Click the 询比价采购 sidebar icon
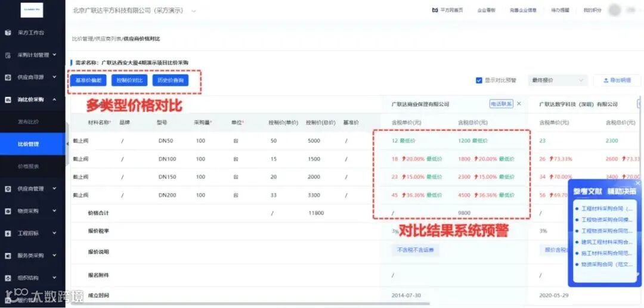 (x=8, y=99)
